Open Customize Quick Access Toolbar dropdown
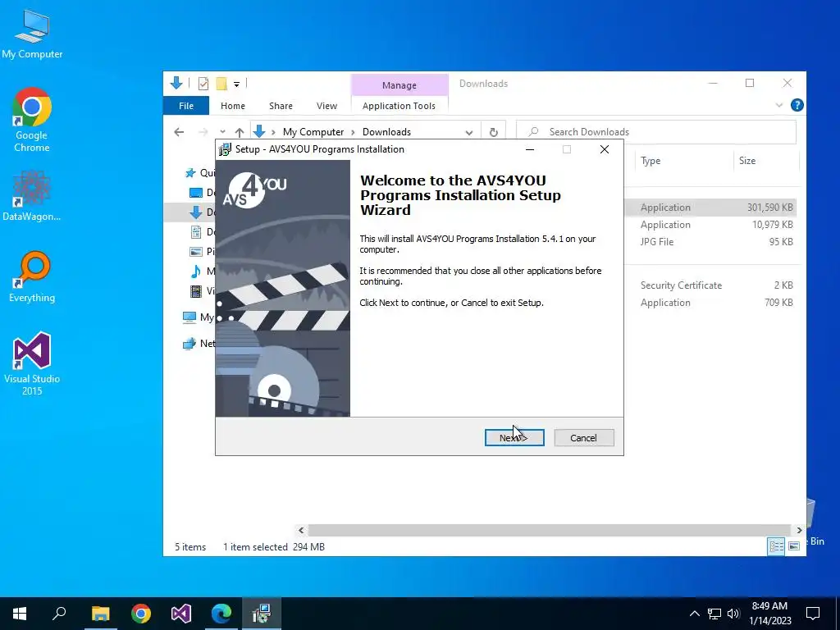This screenshot has height=630, width=840. tap(236, 84)
